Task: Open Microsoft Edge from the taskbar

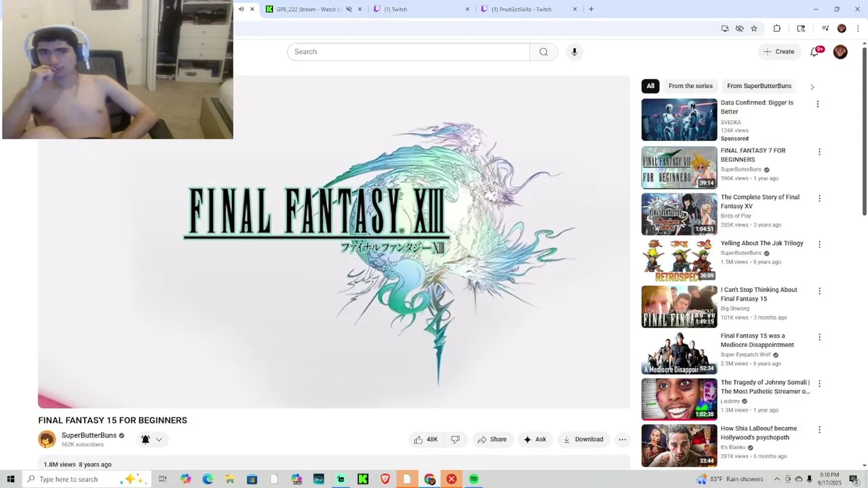Action: (208, 479)
